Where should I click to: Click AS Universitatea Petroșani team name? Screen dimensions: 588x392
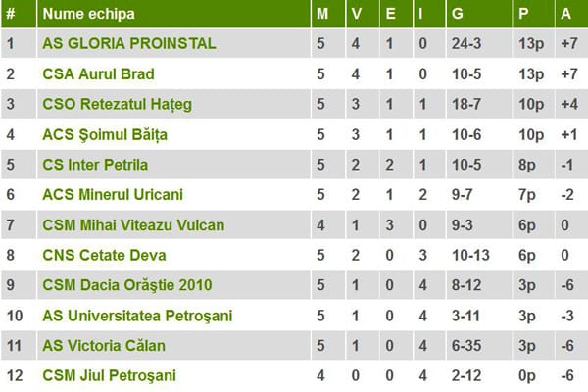coord(136,316)
